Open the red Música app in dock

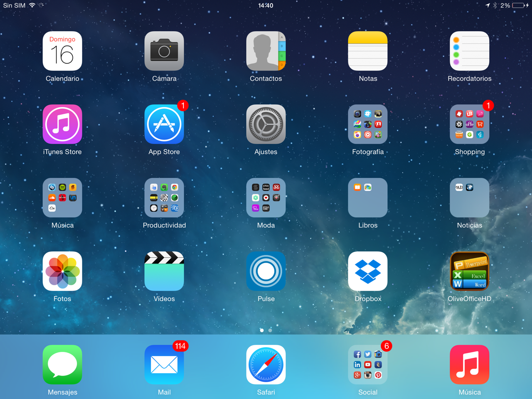click(x=470, y=365)
